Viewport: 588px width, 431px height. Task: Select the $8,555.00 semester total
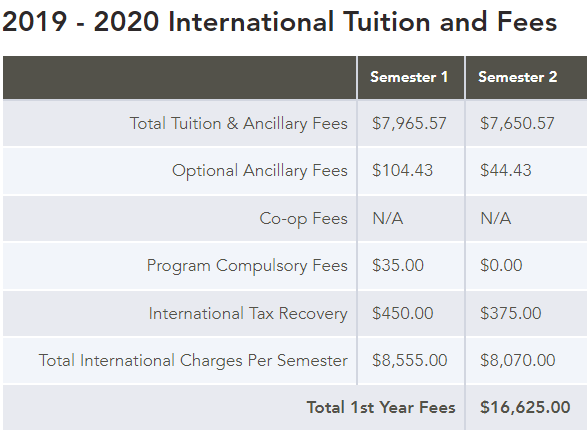pyautogui.click(x=410, y=360)
